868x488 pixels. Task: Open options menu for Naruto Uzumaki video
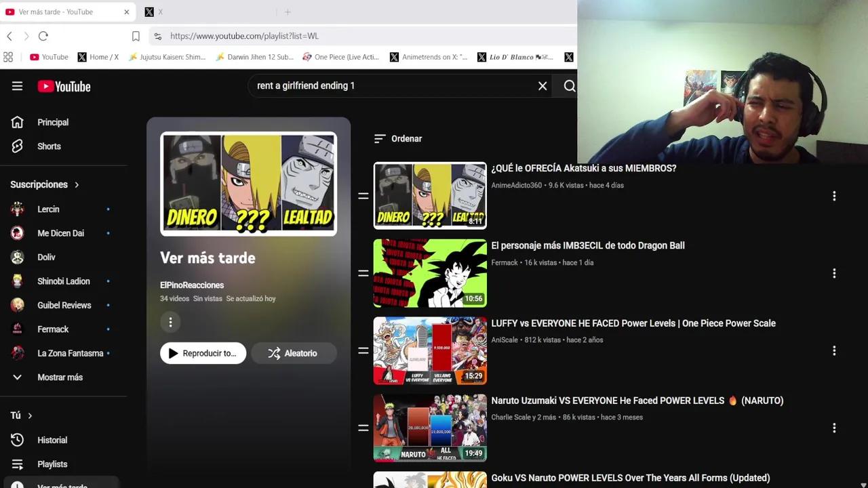(834, 428)
